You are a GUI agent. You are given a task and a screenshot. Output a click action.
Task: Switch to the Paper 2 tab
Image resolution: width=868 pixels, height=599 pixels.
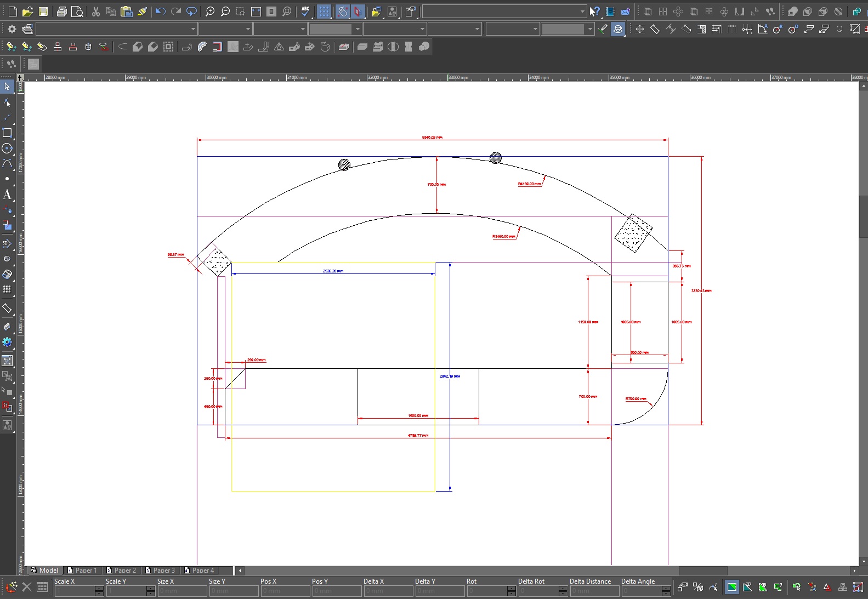point(121,570)
